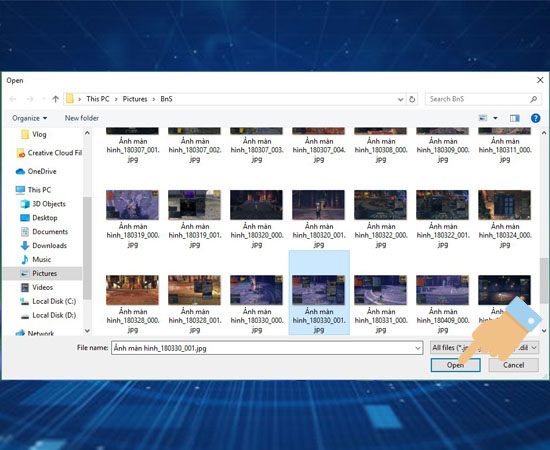The width and height of the screenshot is (550, 450).
Task: Open Local Disk (D:) in sidebar
Action: [x=48, y=315]
